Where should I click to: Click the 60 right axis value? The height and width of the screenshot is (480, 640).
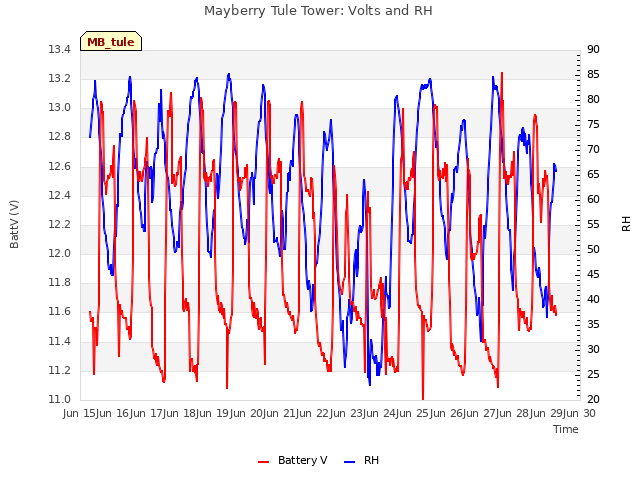click(x=593, y=200)
